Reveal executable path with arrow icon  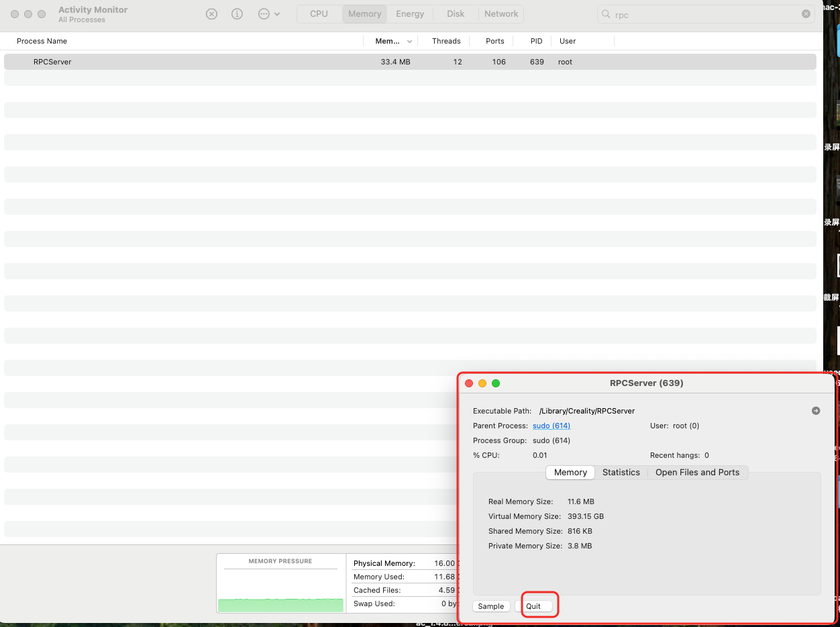pos(816,411)
